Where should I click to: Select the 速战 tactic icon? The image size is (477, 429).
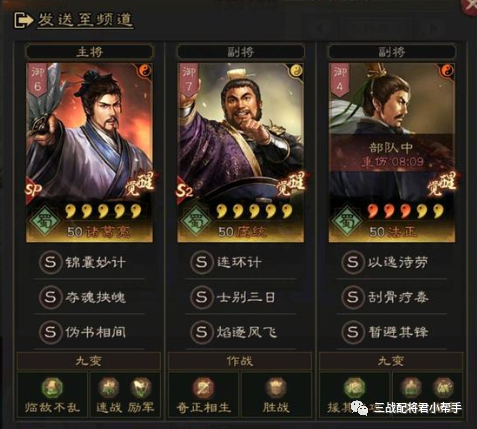(108, 388)
